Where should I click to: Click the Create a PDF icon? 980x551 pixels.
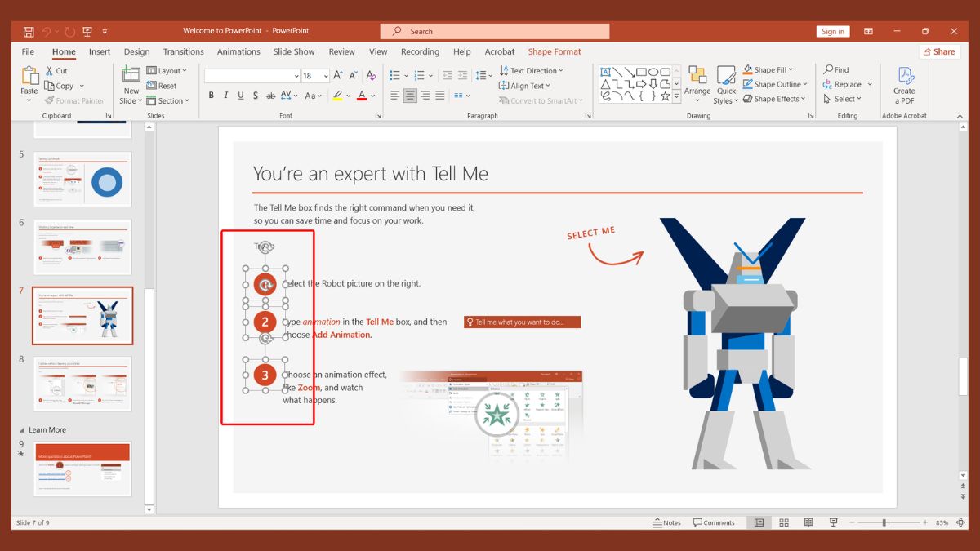tap(904, 84)
